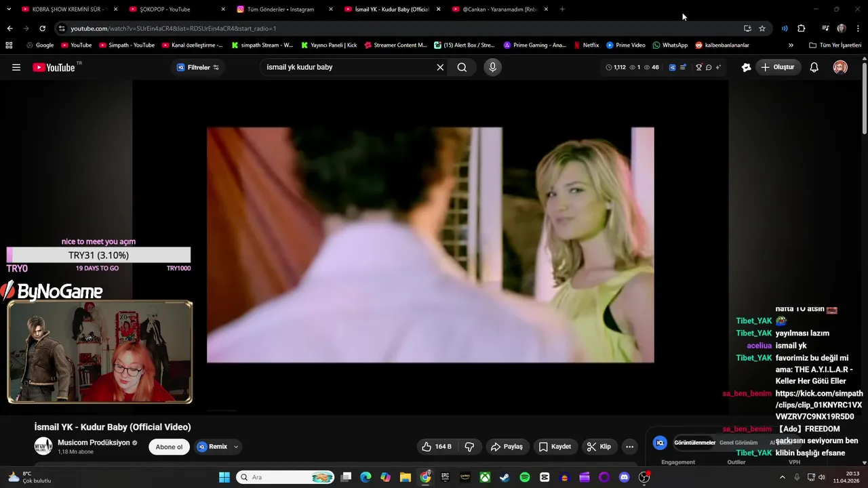Screen dimensions: 868x488
Task: Open Xbox app from the taskbar
Action: point(485,477)
